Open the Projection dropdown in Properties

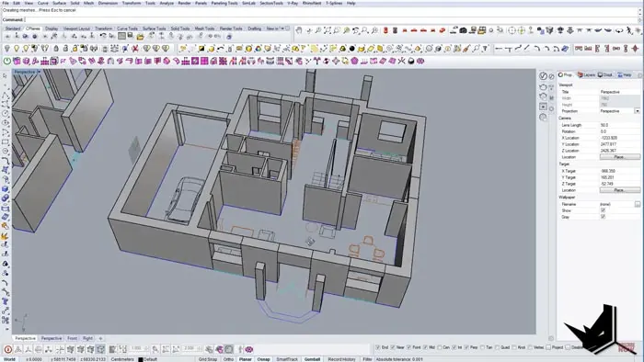(637, 111)
